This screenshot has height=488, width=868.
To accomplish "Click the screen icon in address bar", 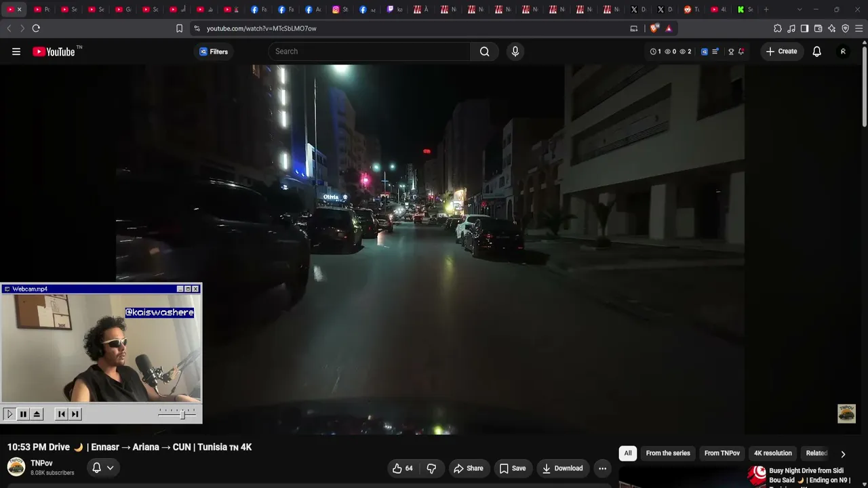I will coord(634,28).
